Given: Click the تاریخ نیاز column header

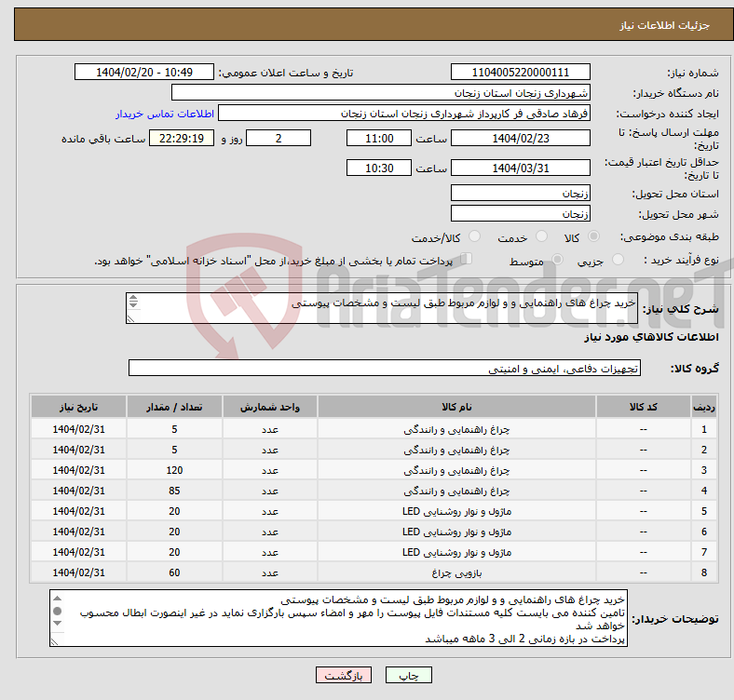Looking at the screenshot, I should click(x=78, y=407).
